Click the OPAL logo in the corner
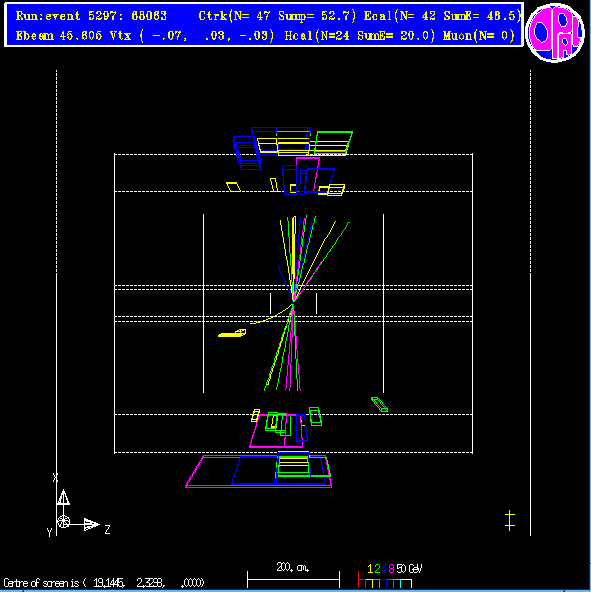591x592 pixels. coord(555,33)
